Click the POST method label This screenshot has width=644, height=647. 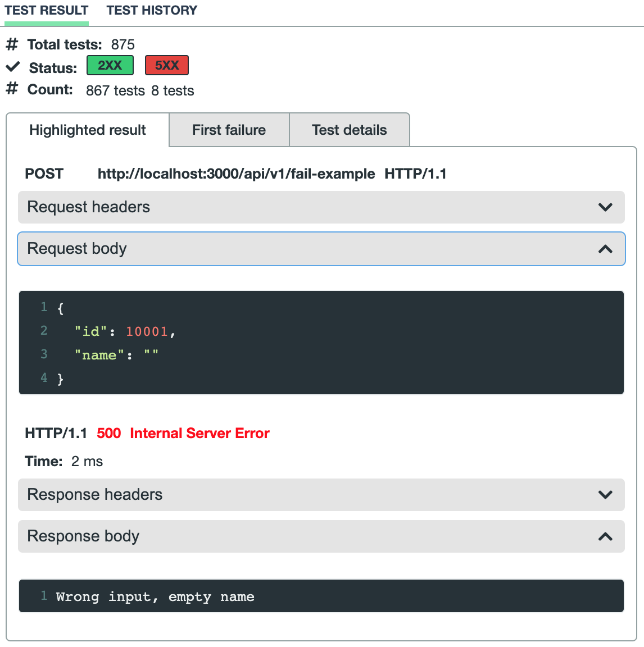pos(43,174)
